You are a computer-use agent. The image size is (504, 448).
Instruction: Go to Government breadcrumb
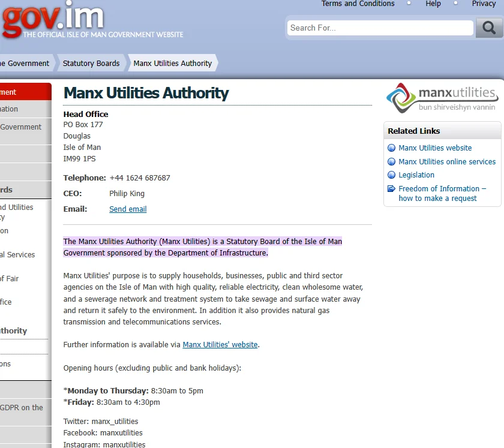pyautogui.click(x=25, y=64)
